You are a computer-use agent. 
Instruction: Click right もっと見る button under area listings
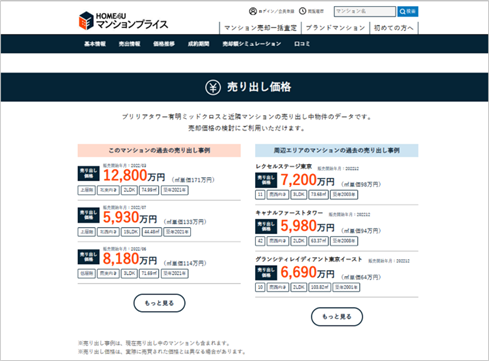click(x=337, y=317)
